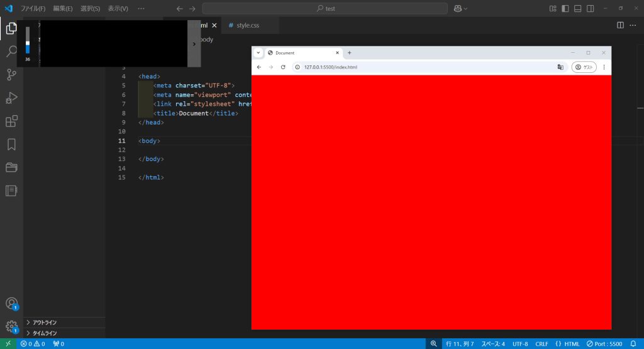Open the Extensions view
Screen dimensions: 644x349
click(x=11, y=121)
